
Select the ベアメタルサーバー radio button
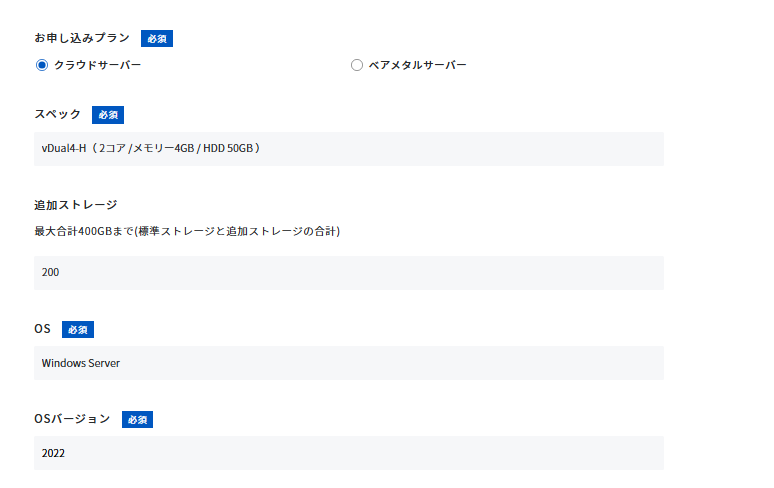[357, 65]
